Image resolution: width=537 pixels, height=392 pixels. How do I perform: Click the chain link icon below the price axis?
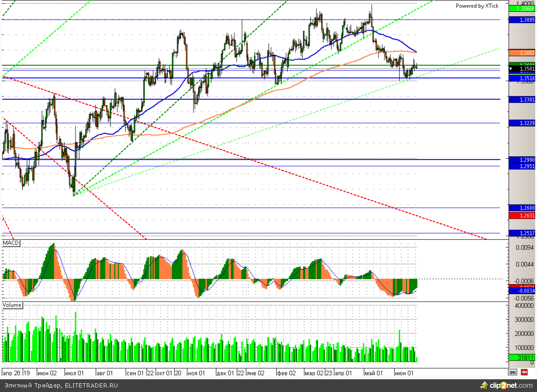coord(513,372)
